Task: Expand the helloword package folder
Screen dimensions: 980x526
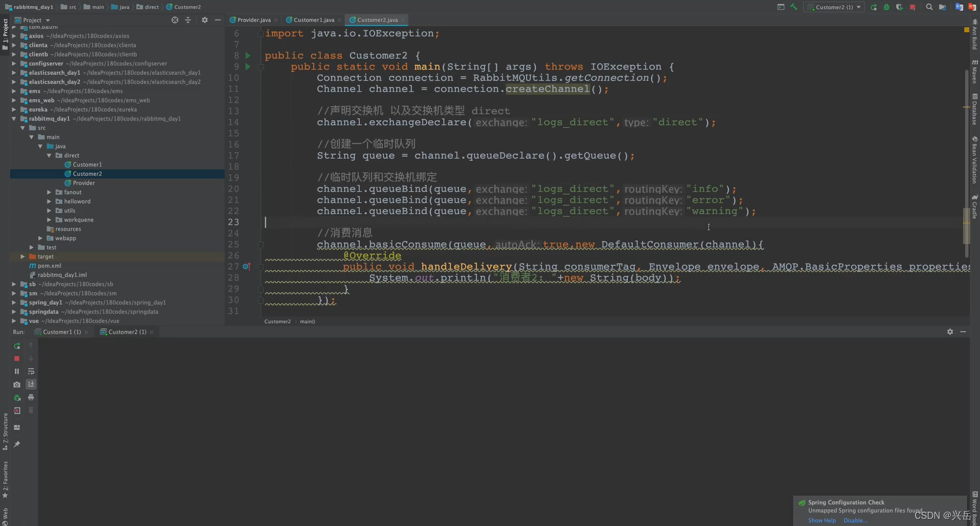Action: click(x=50, y=201)
